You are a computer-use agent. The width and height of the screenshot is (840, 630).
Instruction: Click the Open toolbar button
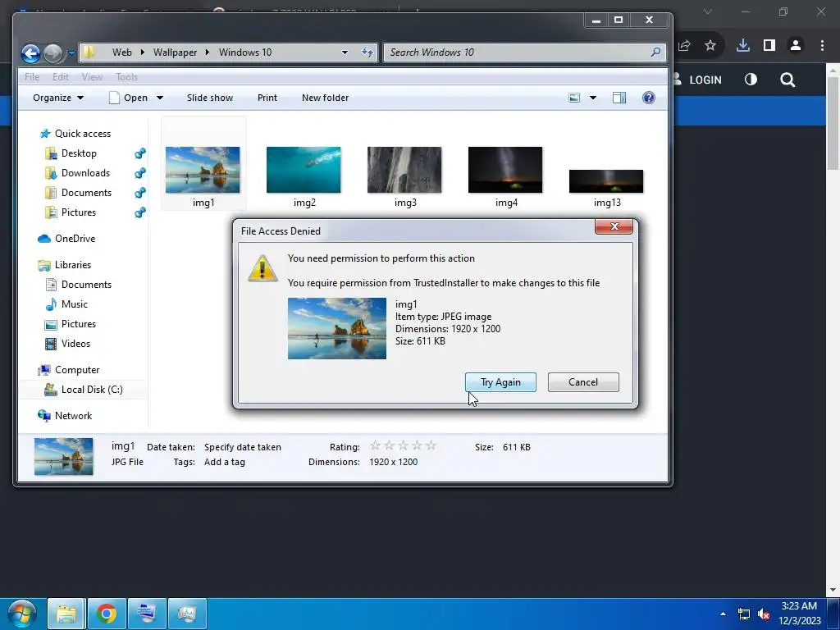click(129, 98)
